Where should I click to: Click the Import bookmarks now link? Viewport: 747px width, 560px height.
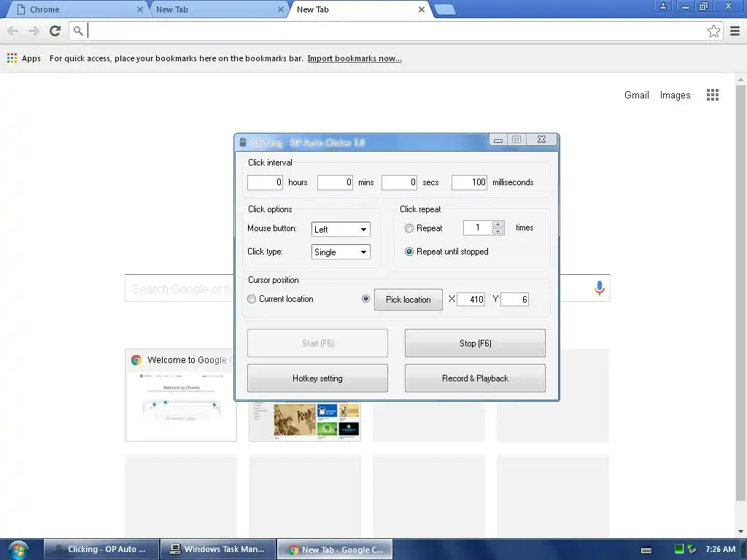point(355,58)
